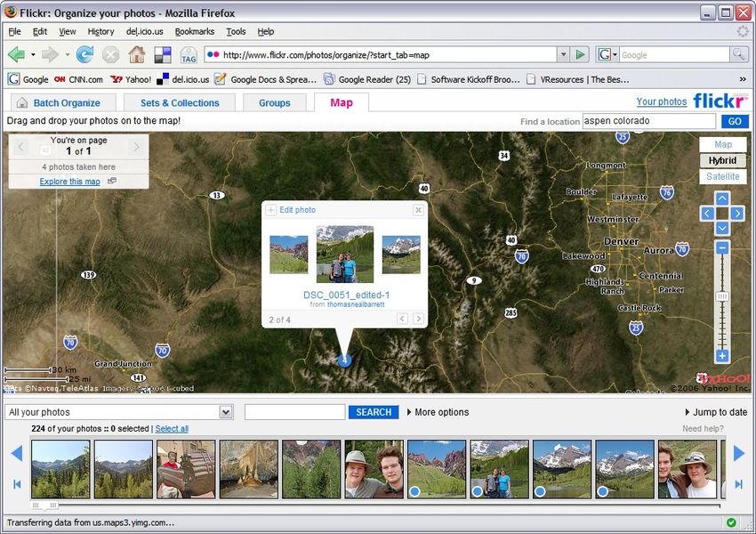
Task: Click the plus button below the zoom slider
Action: click(x=722, y=356)
